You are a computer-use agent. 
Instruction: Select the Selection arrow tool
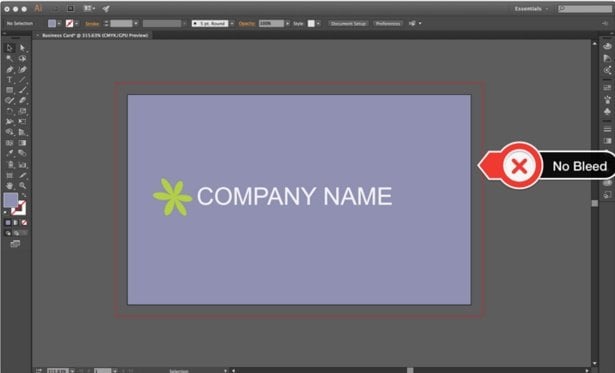(9, 48)
